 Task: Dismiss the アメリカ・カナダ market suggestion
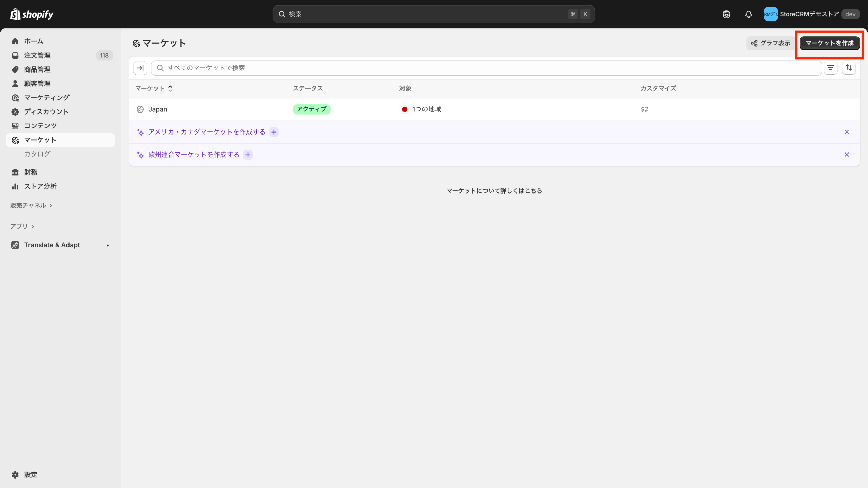click(847, 132)
